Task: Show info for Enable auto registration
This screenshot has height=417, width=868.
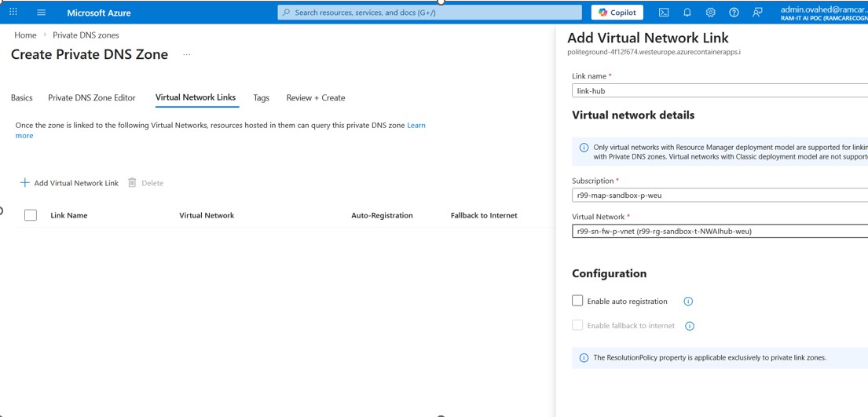Action: (688, 302)
